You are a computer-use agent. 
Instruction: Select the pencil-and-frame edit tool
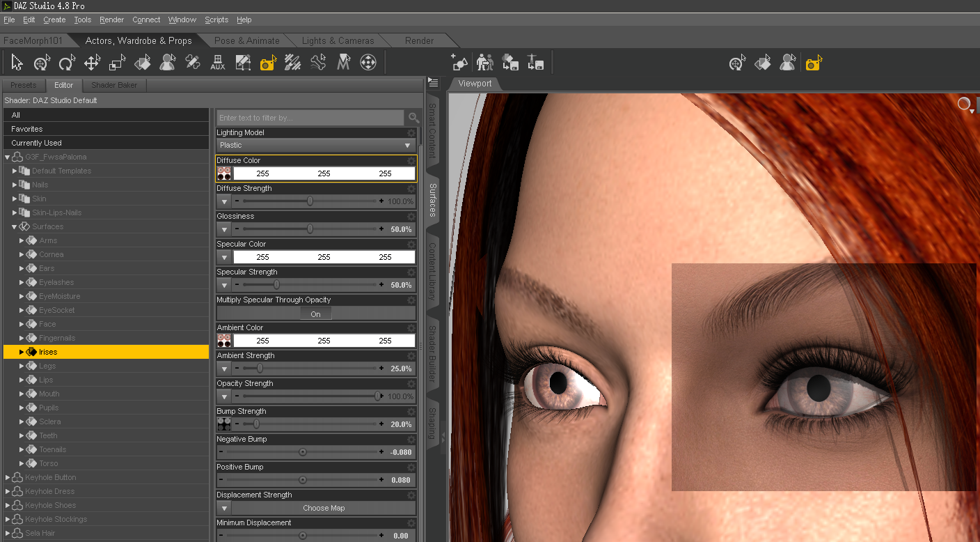pyautogui.click(x=243, y=63)
